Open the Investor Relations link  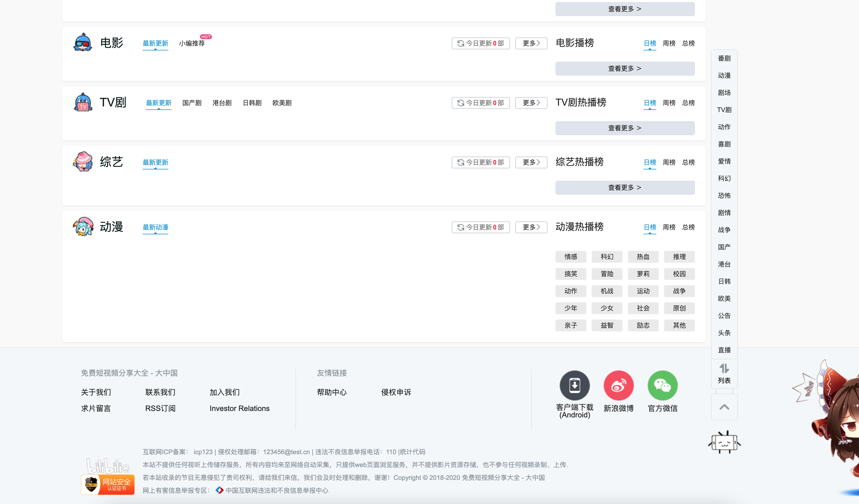coord(239,408)
